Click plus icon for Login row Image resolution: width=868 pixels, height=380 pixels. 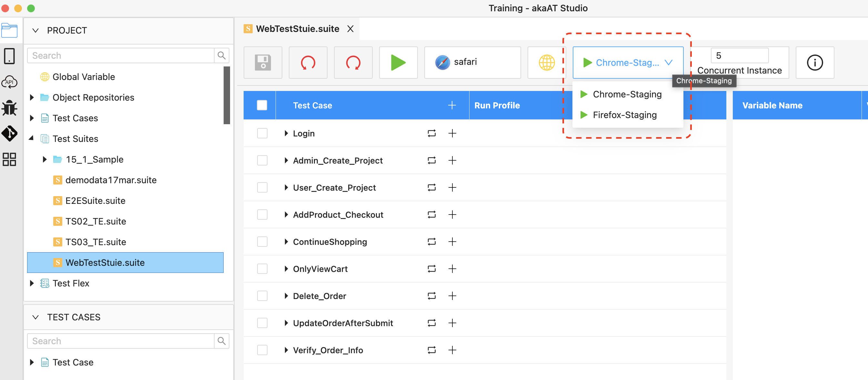(452, 134)
